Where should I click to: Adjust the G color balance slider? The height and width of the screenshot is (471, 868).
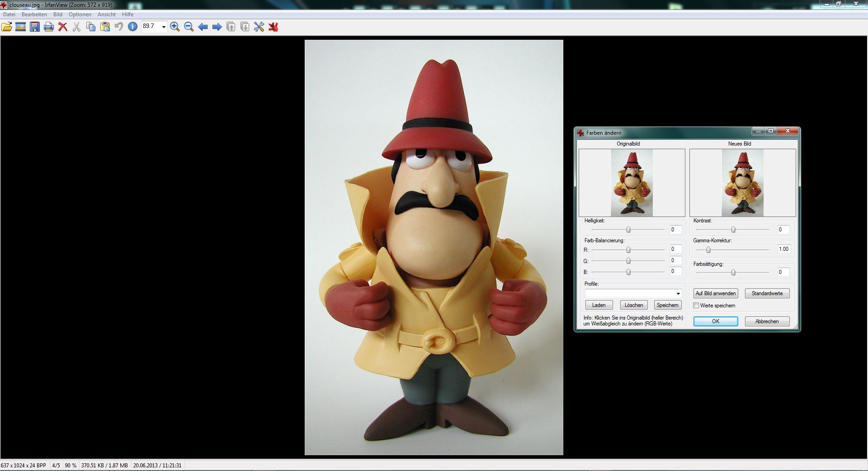tap(628, 261)
